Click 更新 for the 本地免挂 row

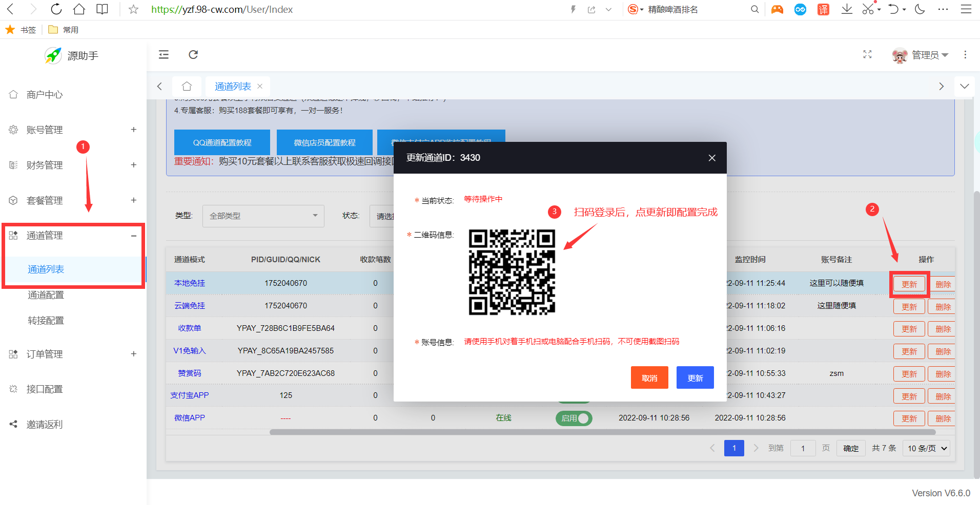[x=909, y=284]
